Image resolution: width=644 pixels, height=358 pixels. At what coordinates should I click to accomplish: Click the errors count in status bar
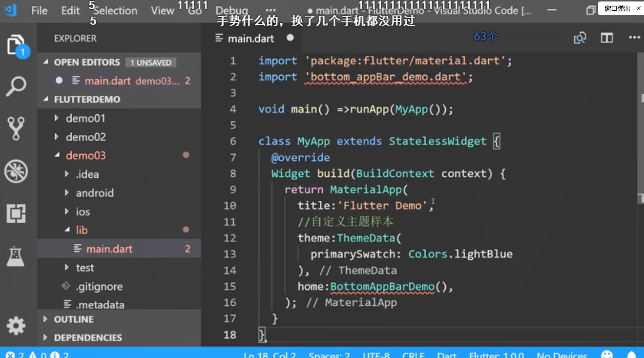coord(15,355)
